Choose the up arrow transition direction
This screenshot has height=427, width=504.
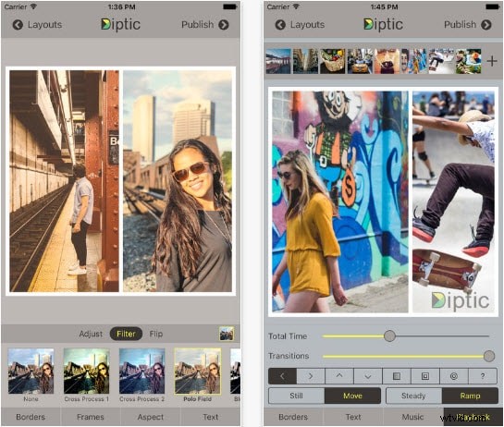(339, 376)
